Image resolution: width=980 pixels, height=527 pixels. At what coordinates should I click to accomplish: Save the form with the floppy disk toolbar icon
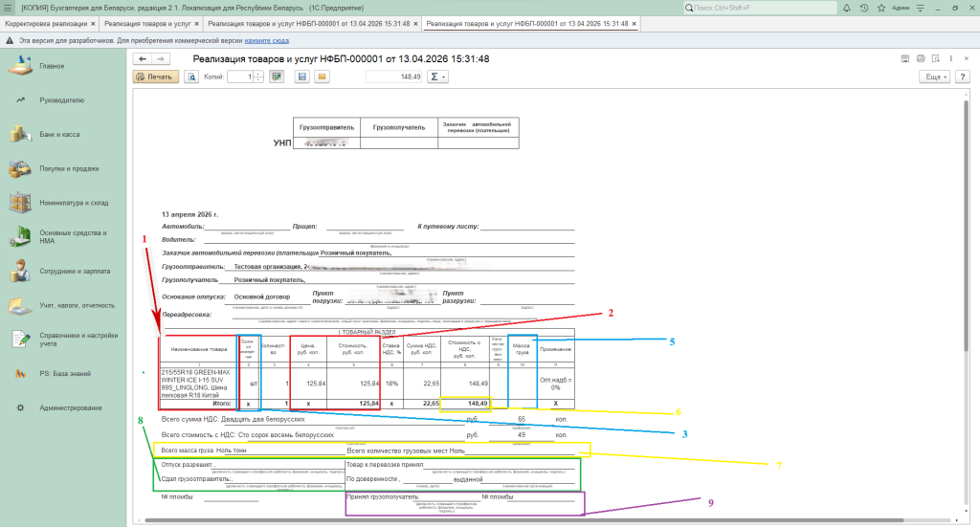pos(302,77)
